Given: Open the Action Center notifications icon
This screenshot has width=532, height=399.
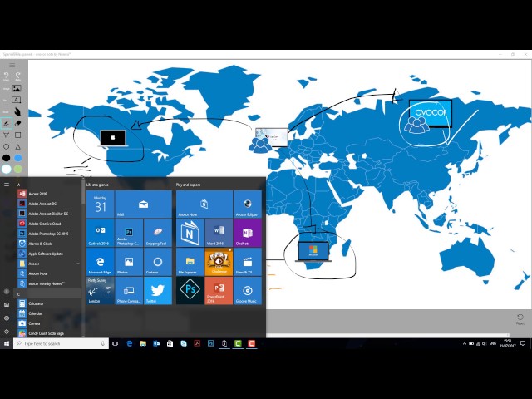Looking at the screenshot, I should pos(523,343).
